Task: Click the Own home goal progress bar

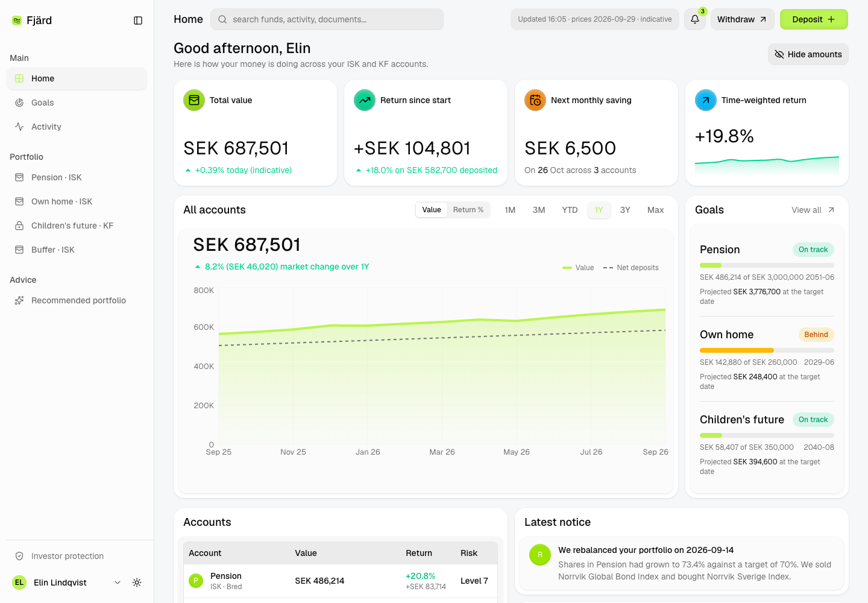Action: [x=767, y=350]
